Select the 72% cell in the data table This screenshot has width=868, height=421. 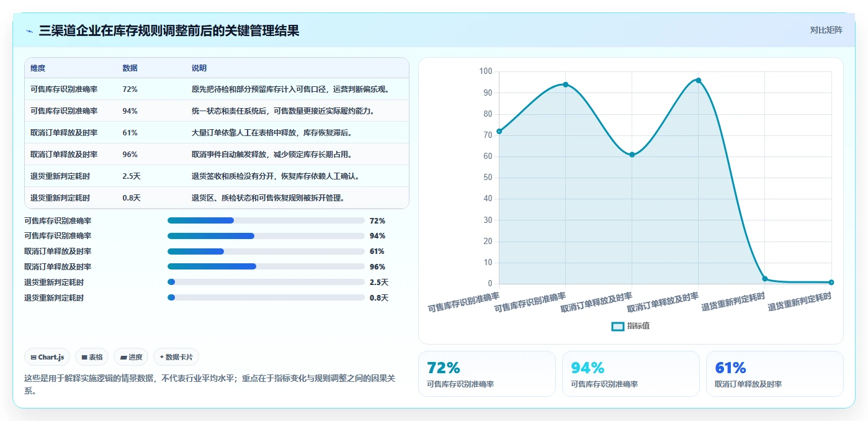click(x=130, y=89)
